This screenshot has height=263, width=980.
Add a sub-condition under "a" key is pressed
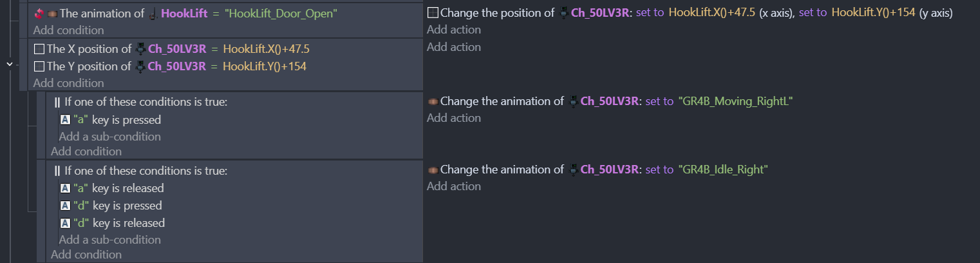click(x=109, y=137)
